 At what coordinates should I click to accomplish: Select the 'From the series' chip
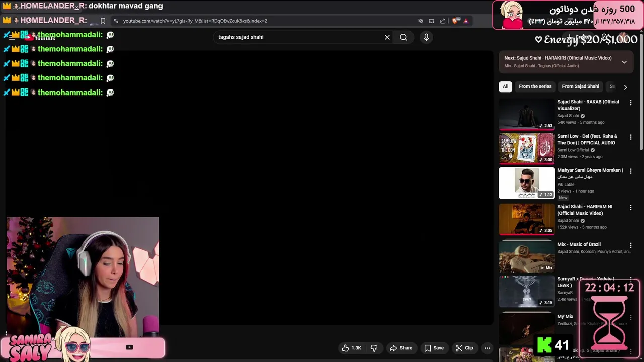[535, 86]
